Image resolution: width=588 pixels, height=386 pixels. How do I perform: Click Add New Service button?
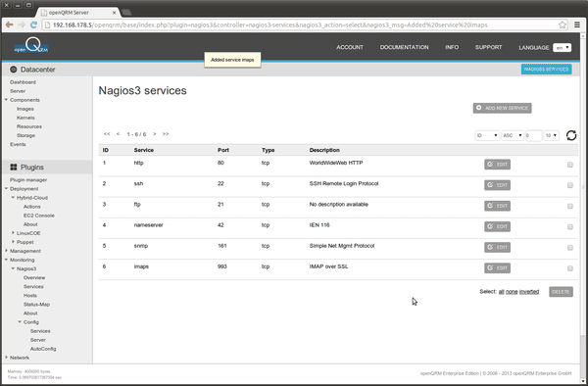pos(502,108)
